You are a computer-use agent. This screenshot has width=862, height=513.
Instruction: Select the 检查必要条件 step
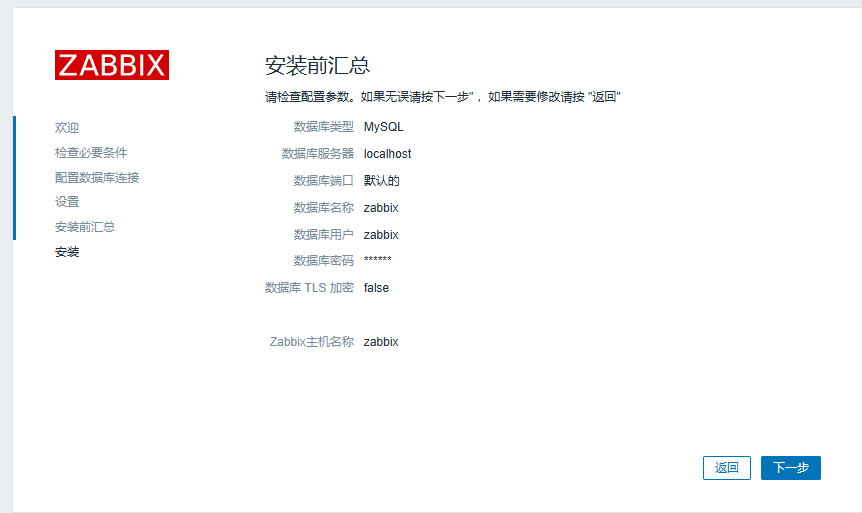[91, 153]
